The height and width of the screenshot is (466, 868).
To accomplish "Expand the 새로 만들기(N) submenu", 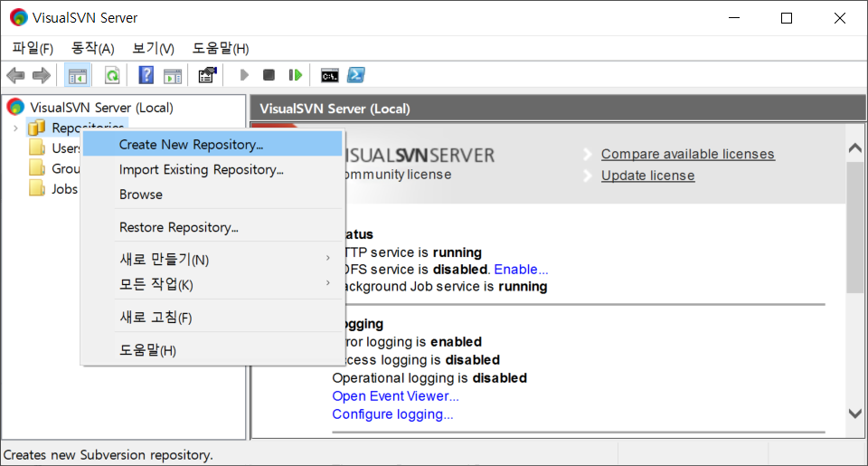I will pos(212,260).
